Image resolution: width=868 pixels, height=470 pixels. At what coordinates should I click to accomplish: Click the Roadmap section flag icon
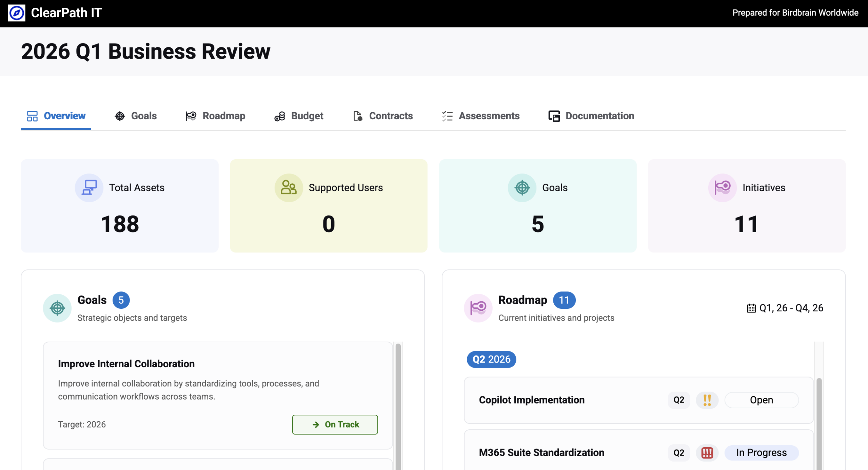click(478, 308)
